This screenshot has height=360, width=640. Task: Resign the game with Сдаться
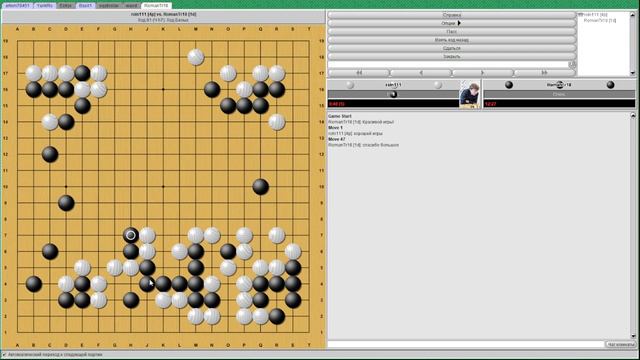click(452, 48)
